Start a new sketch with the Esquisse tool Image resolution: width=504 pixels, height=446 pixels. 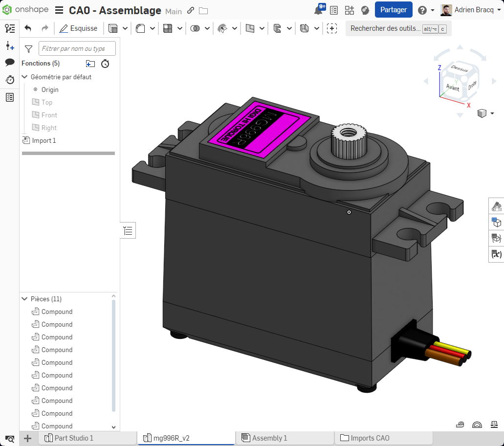tap(78, 28)
